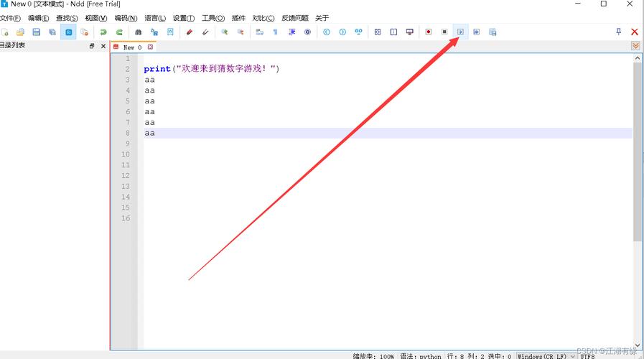Click the monitor toolbar icon

[409, 32]
